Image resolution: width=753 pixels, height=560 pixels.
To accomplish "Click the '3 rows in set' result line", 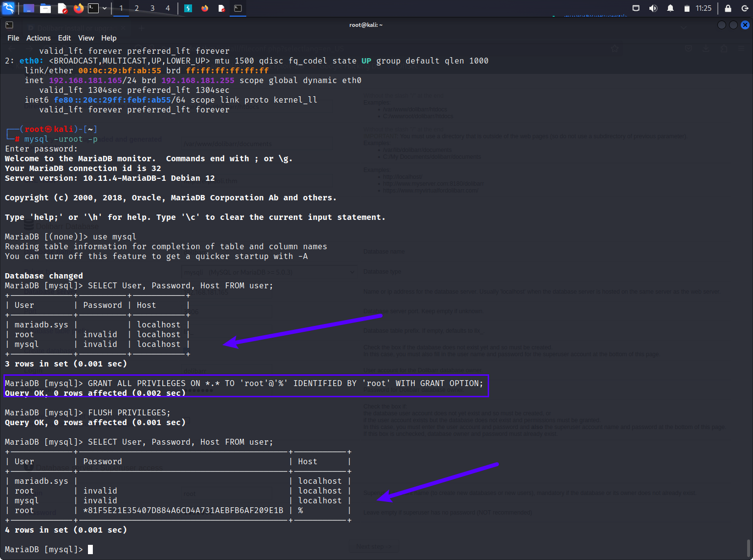I will tap(66, 364).
